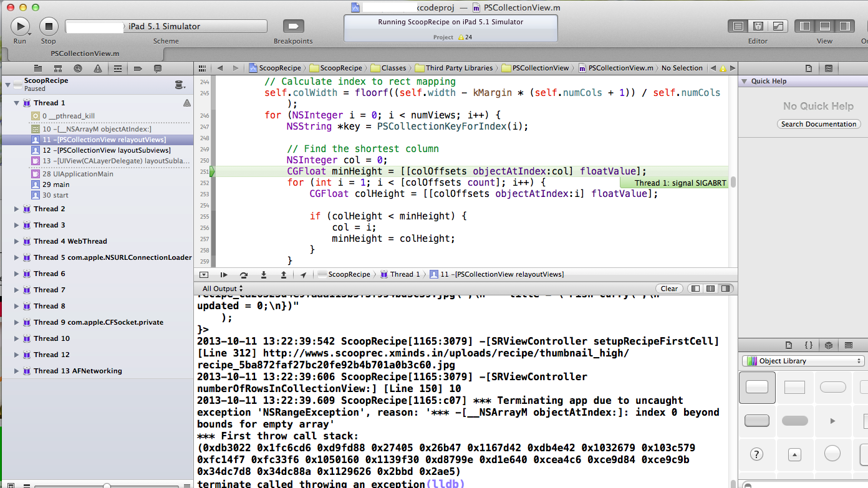Open the Breakpoint navigator

[x=138, y=68]
